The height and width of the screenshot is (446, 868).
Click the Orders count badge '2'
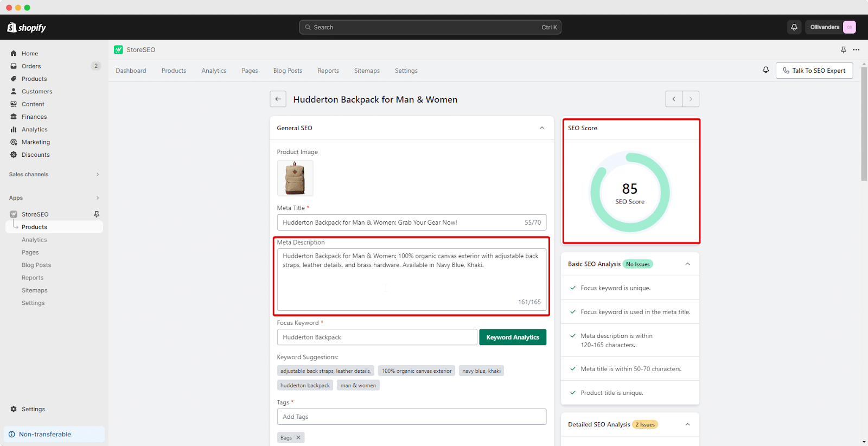tap(96, 66)
